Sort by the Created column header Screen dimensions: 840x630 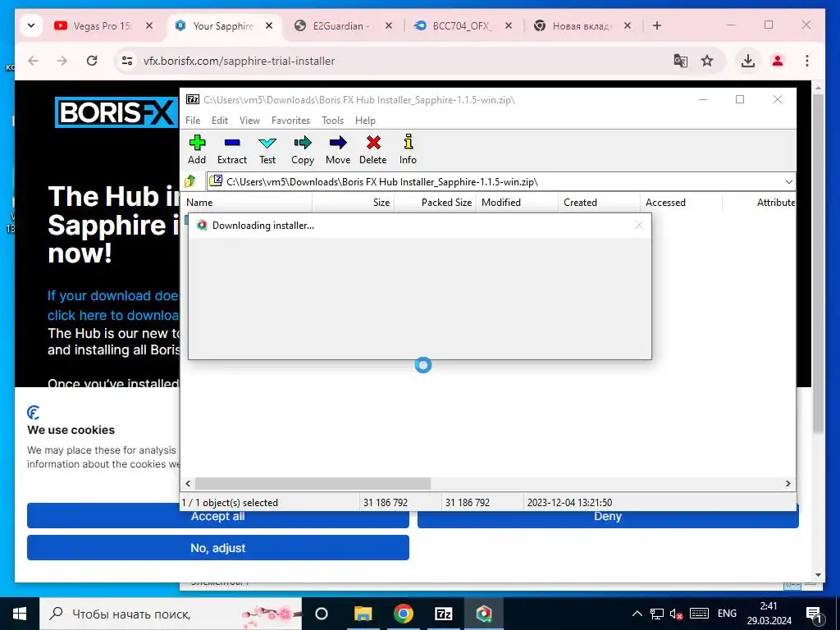point(599,203)
